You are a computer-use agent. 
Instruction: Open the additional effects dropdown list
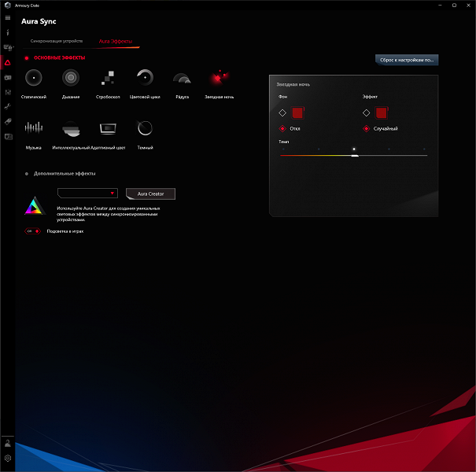click(x=87, y=193)
